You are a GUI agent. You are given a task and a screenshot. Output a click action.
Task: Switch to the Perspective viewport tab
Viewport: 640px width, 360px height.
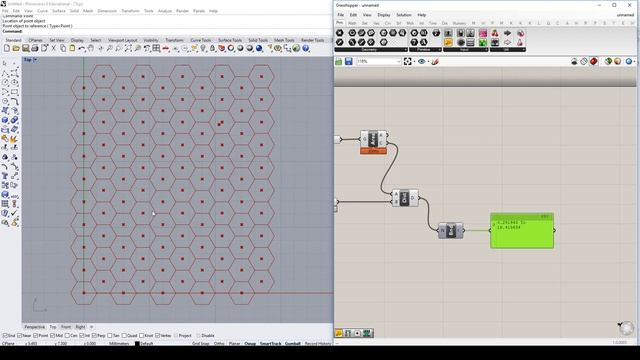click(35, 327)
